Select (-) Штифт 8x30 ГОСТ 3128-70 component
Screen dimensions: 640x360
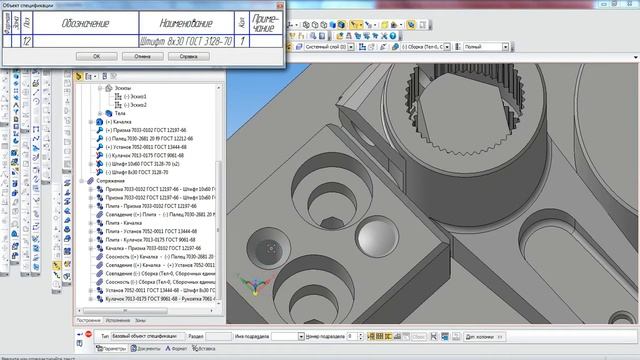pos(137,172)
